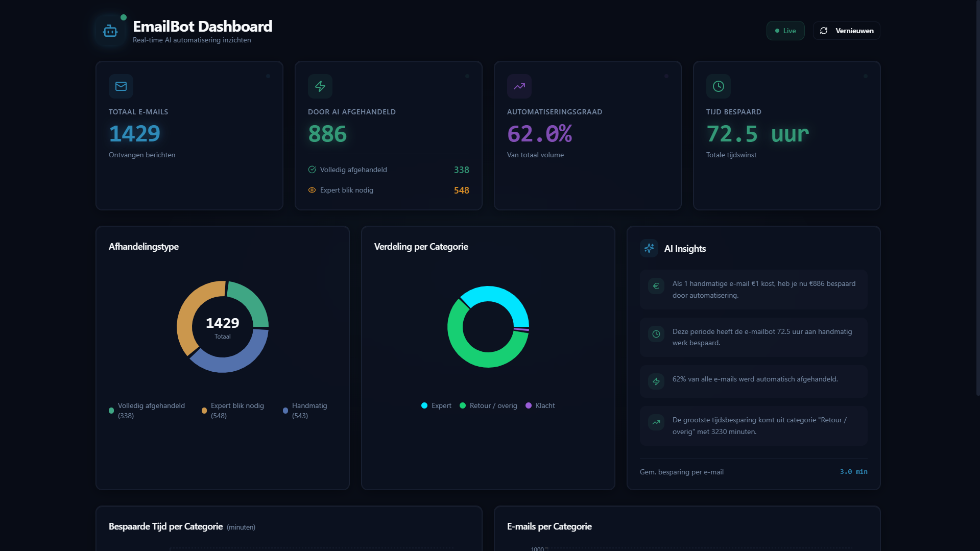
Task: Toggle the Expert legend in Verdeling per Categorie
Action: click(436, 405)
